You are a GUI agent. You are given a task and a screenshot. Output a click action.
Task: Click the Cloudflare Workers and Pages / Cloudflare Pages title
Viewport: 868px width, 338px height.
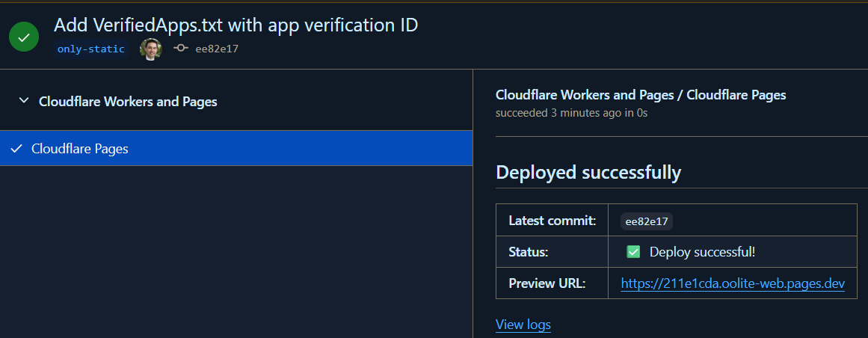(641, 95)
